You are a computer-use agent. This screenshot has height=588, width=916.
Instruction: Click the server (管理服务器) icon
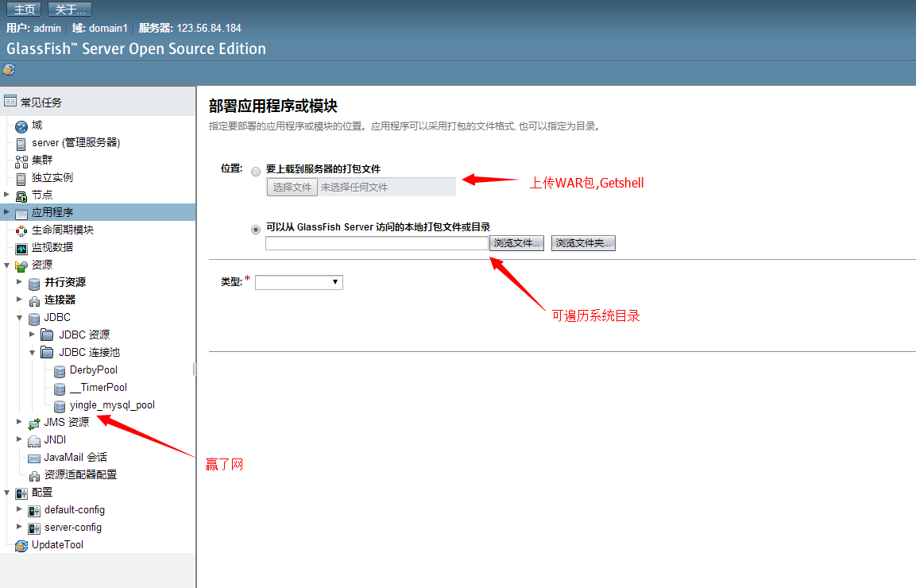(21, 144)
